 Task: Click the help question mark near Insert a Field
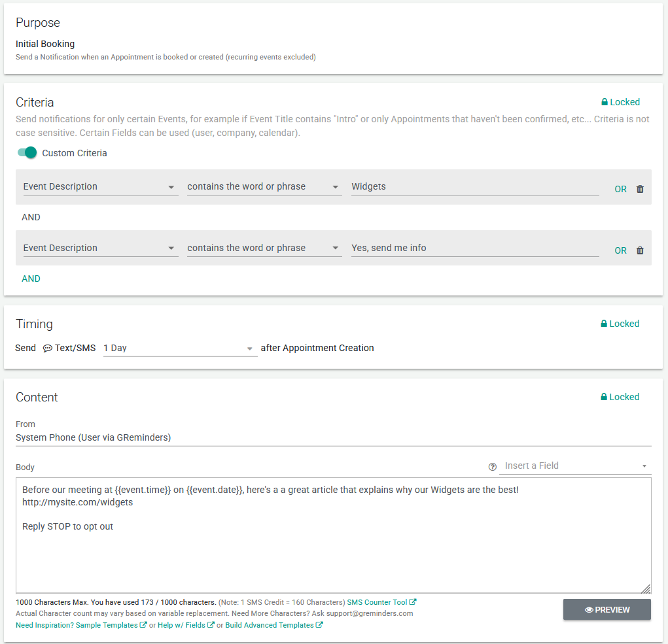coord(493,466)
